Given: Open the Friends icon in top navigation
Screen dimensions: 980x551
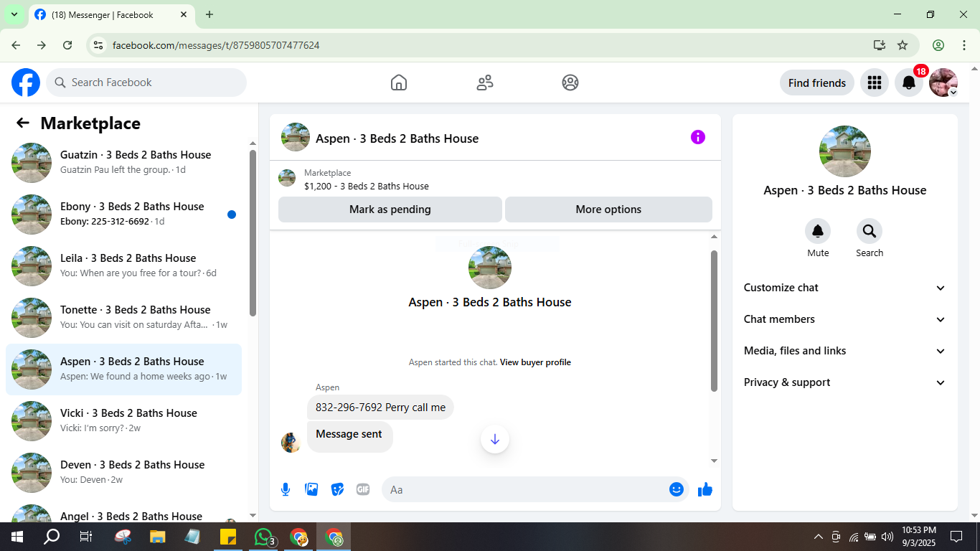Looking at the screenshot, I should coord(485,83).
